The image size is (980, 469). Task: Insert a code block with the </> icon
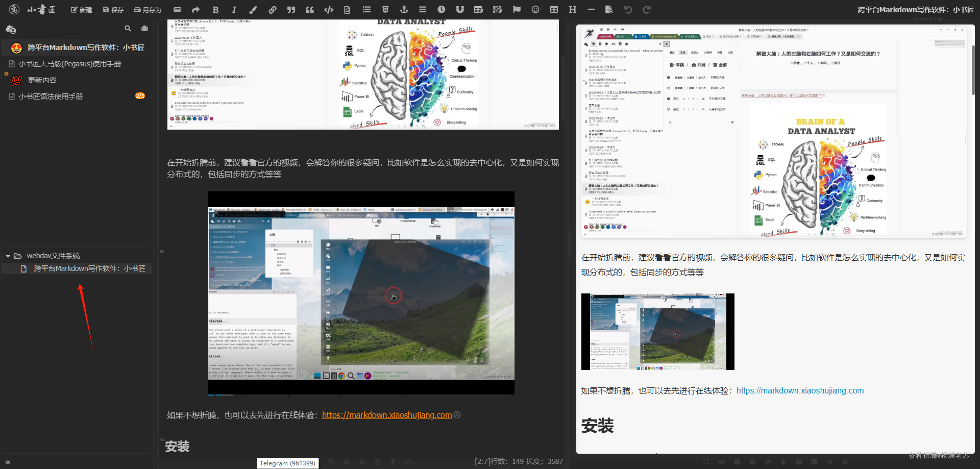point(329,10)
